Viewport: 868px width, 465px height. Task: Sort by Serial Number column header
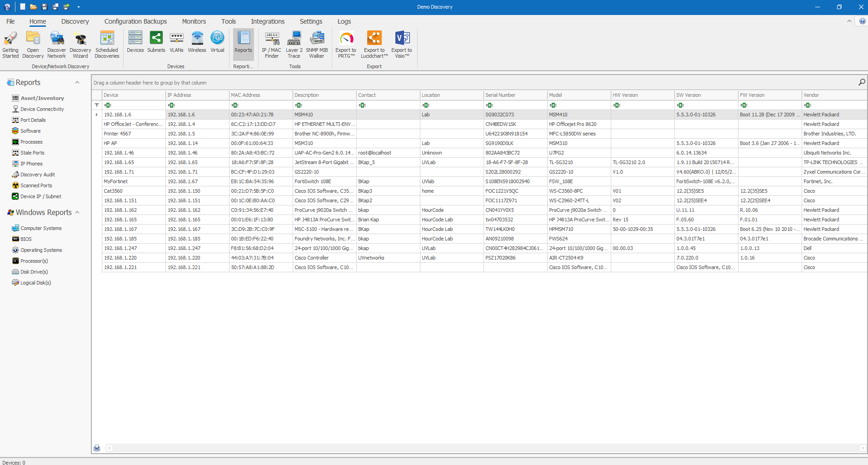pos(515,95)
